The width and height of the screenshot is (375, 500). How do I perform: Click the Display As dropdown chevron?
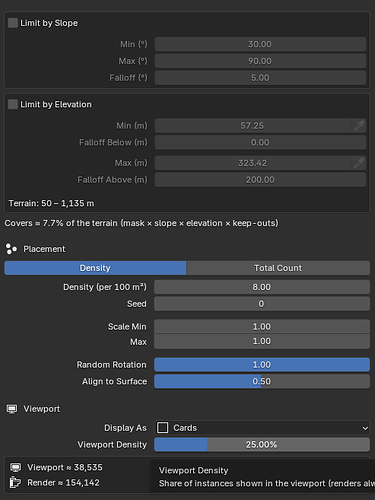click(365, 428)
